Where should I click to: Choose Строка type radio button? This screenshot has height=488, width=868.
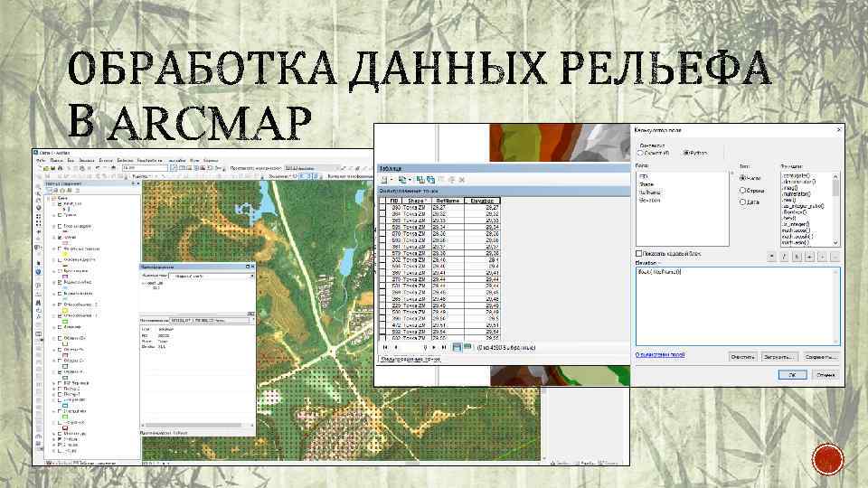pyautogui.click(x=743, y=190)
